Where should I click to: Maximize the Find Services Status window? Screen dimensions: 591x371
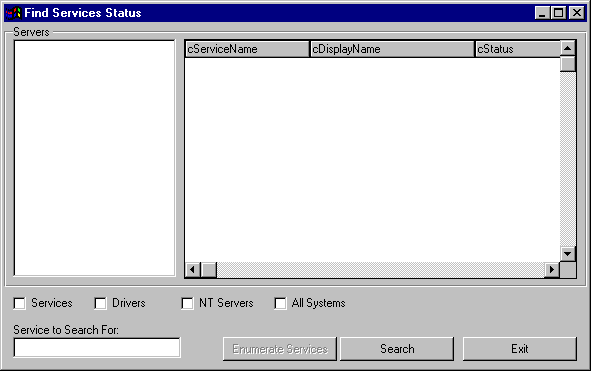point(558,13)
